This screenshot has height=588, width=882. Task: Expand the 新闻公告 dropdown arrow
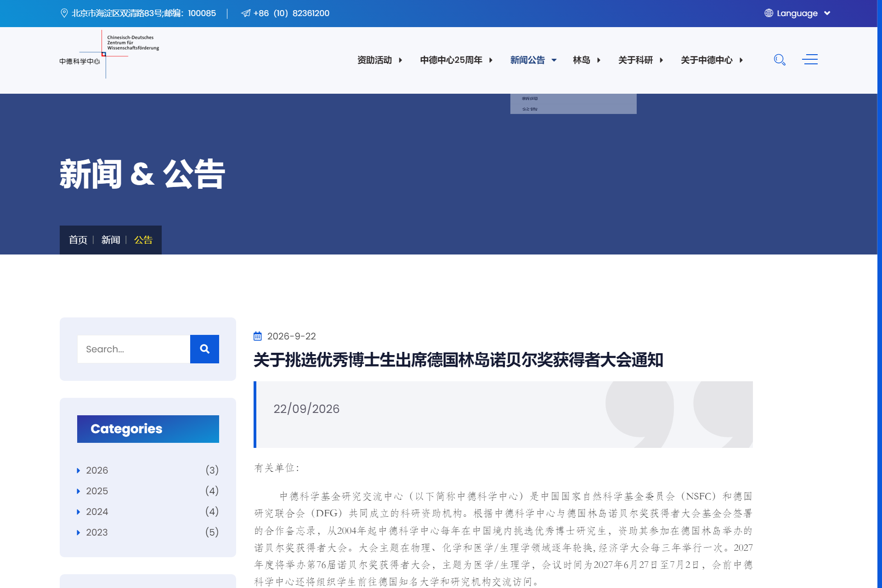coord(554,60)
